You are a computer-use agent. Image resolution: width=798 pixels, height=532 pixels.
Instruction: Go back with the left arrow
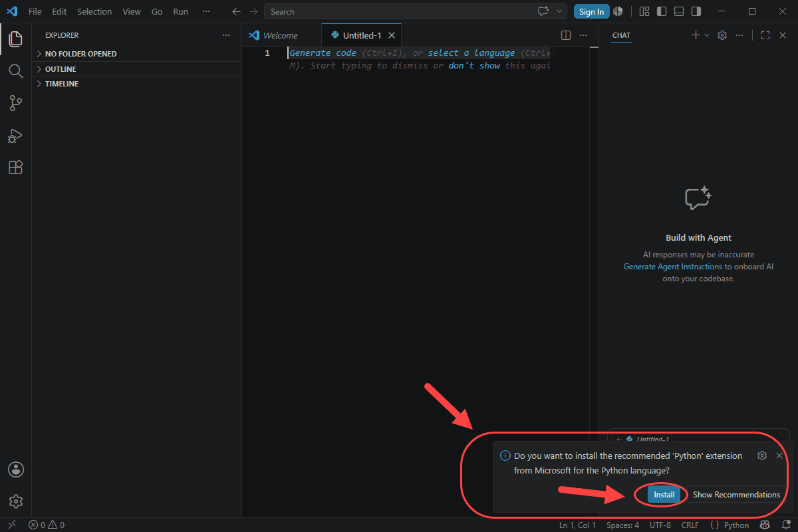[x=236, y=11]
